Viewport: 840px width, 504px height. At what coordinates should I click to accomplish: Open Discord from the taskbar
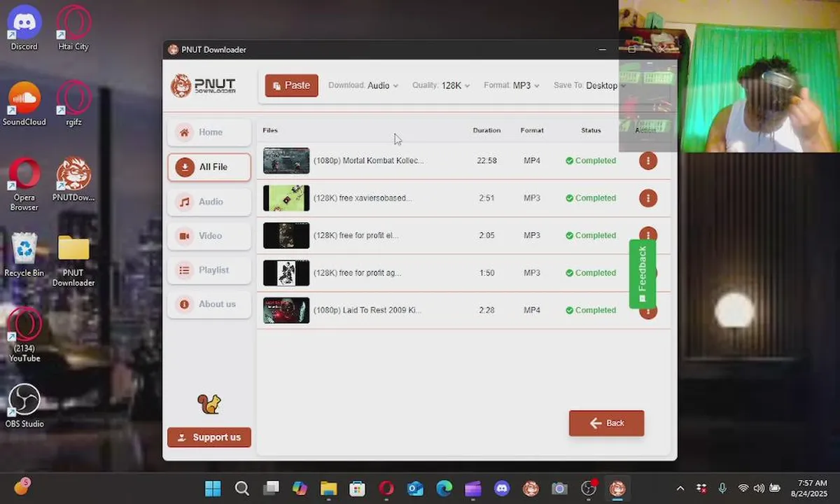point(502,489)
